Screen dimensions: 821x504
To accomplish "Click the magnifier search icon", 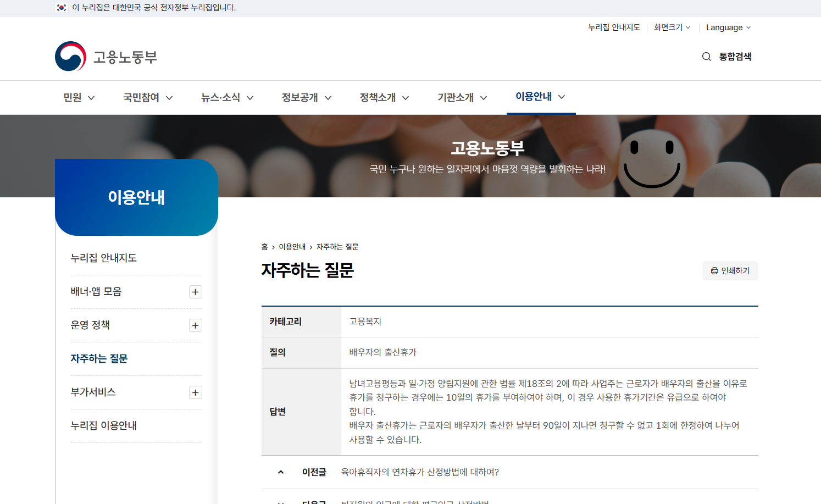I will (x=707, y=57).
